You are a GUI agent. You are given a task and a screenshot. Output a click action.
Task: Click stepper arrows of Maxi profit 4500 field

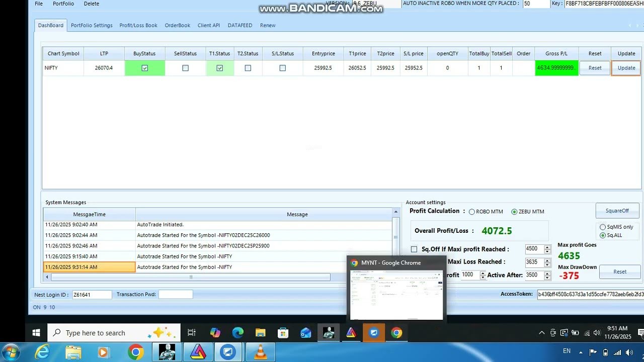coord(547,249)
